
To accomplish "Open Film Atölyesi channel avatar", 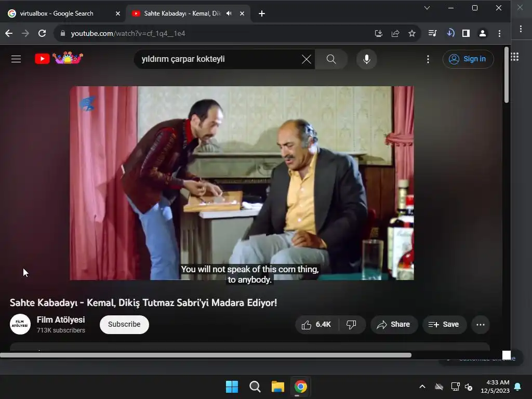I will tap(20, 324).
